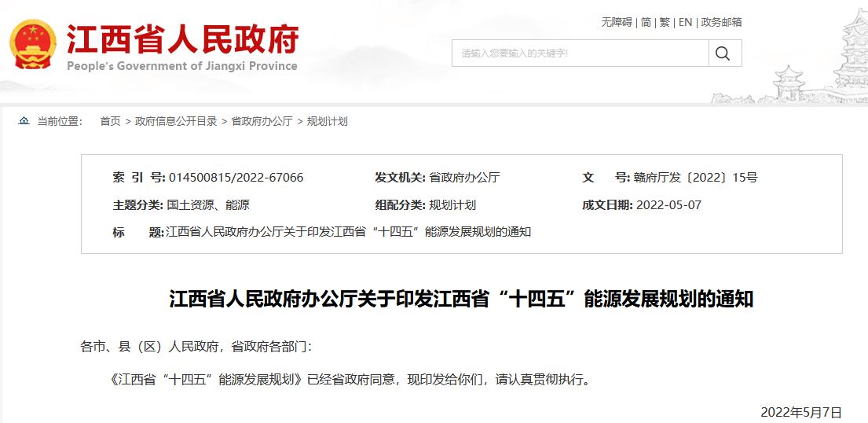868x423 pixels.
Task: Click the home icon beside 当前位置
Action: [x=24, y=121]
